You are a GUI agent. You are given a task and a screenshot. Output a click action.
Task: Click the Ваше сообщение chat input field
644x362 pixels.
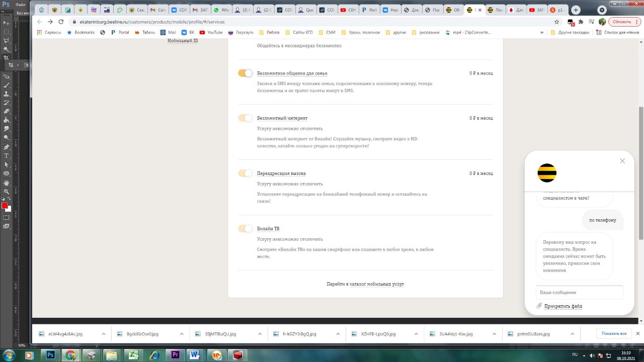coord(580,292)
